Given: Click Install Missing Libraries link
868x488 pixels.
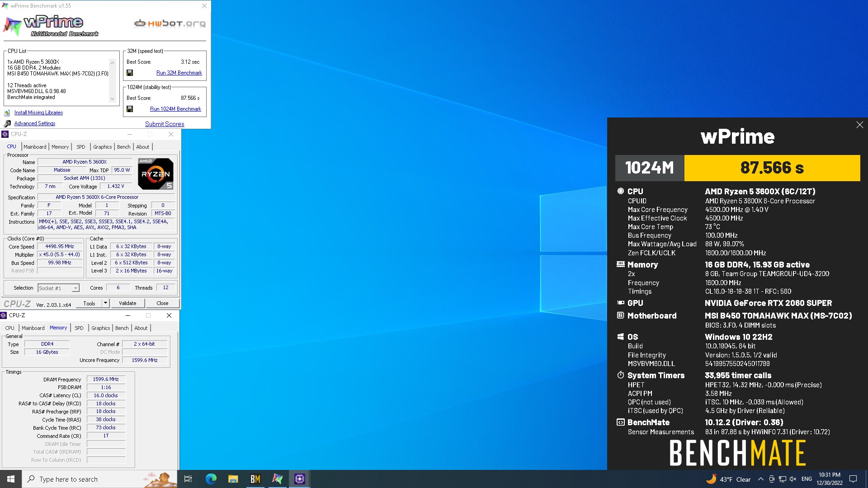Looking at the screenshot, I should (38, 113).
